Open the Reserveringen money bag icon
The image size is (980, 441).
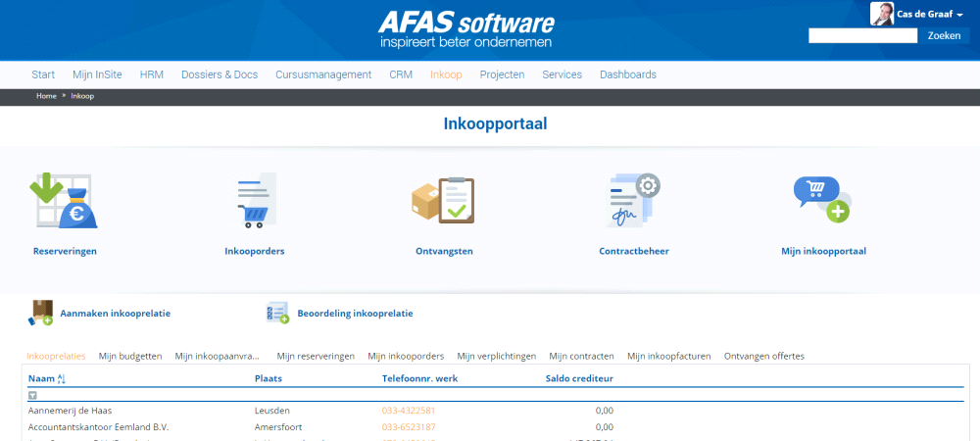point(65,201)
